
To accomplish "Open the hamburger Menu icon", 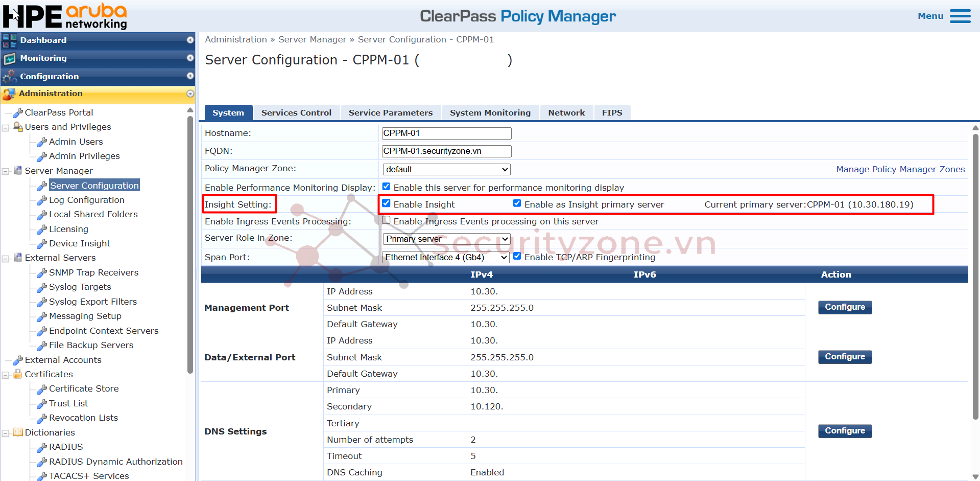I will [x=960, y=16].
